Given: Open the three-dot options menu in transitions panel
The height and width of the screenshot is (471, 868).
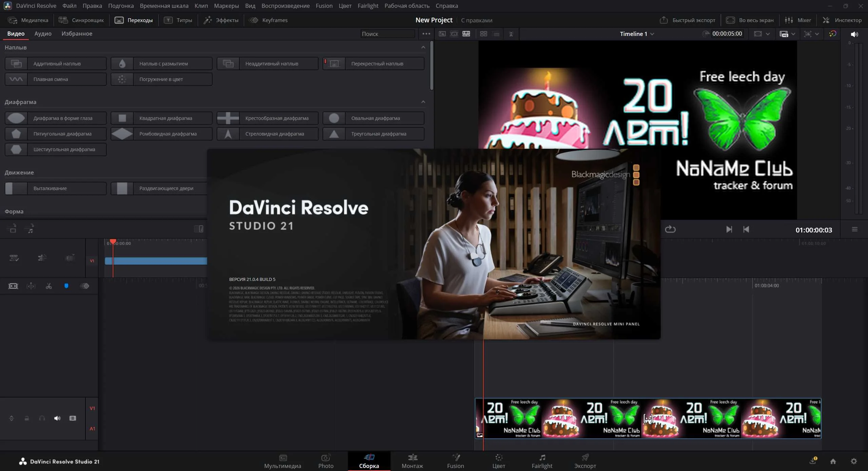Looking at the screenshot, I should pyautogui.click(x=426, y=34).
